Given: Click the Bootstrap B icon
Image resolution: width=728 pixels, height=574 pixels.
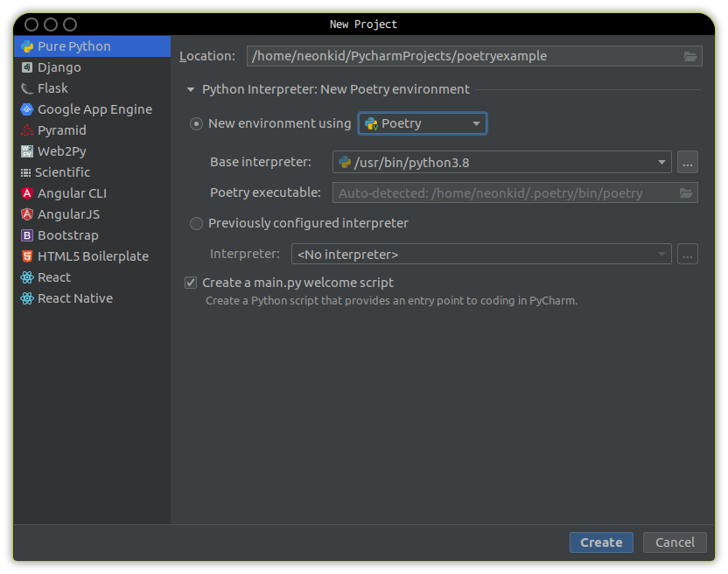Looking at the screenshot, I should 27,235.
